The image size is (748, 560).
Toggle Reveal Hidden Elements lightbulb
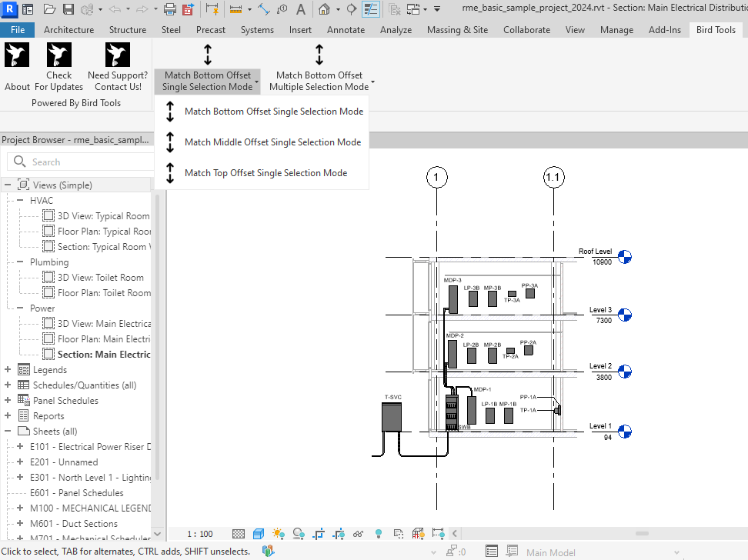(379, 533)
